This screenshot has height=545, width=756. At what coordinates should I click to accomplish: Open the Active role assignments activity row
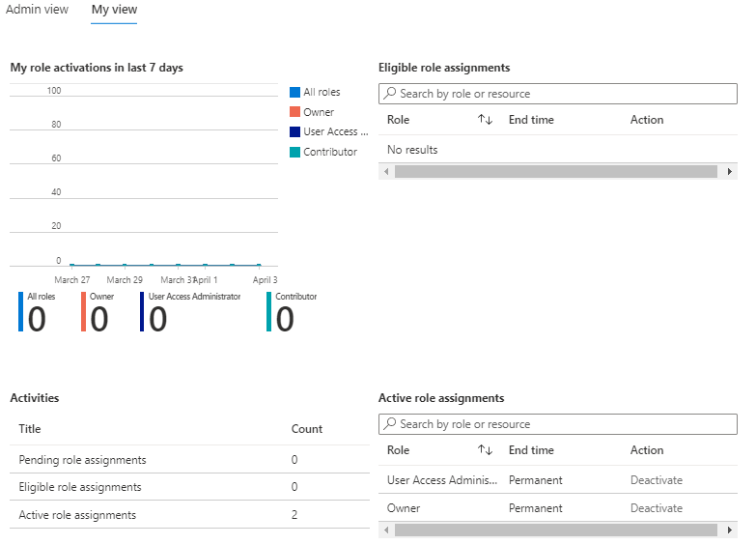[x=77, y=515]
